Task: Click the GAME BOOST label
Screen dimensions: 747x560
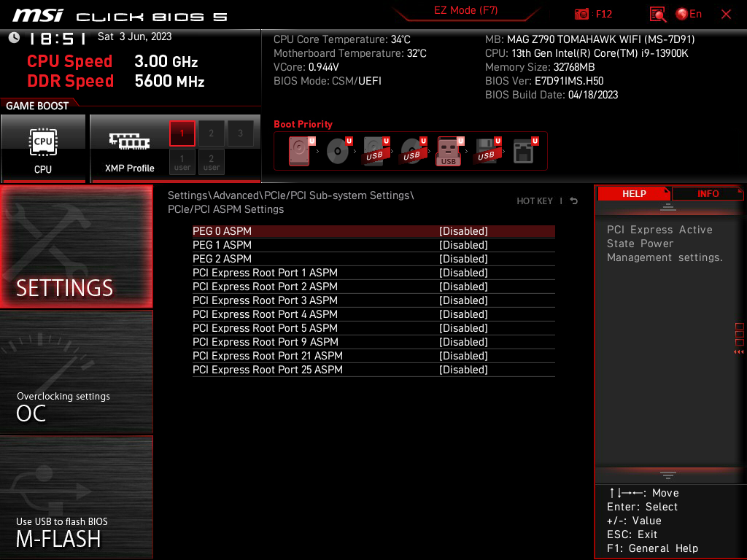Action: pyautogui.click(x=37, y=106)
